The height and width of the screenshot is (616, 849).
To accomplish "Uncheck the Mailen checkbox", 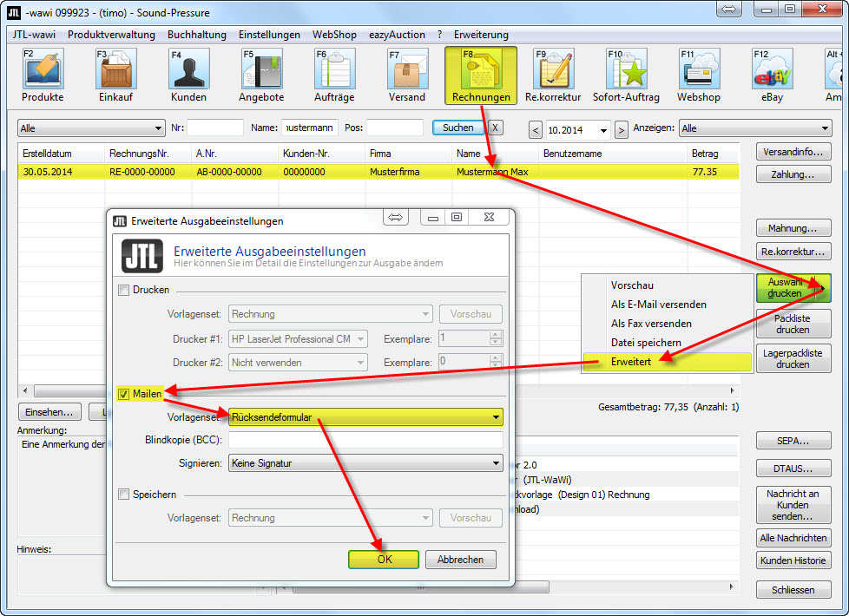I will point(124,395).
